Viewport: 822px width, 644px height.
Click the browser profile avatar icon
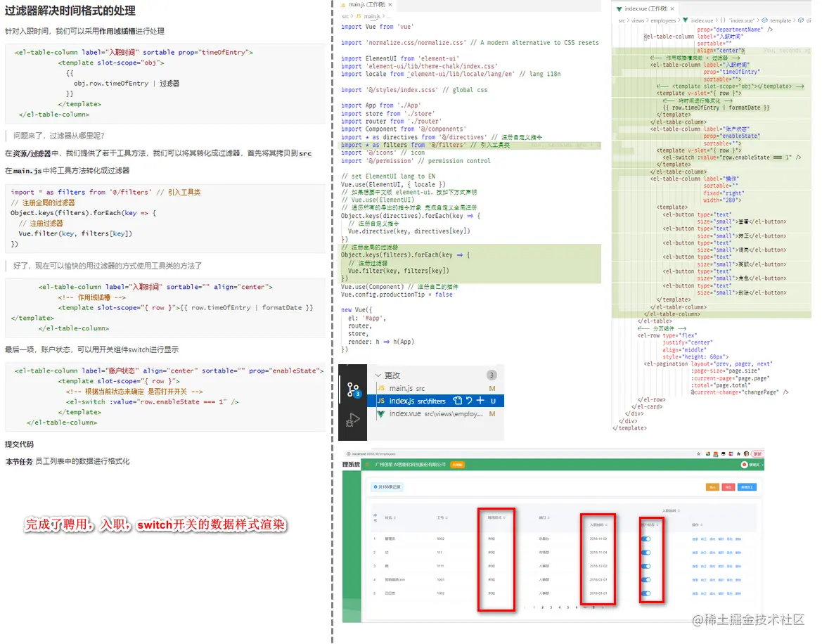click(x=746, y=453)
